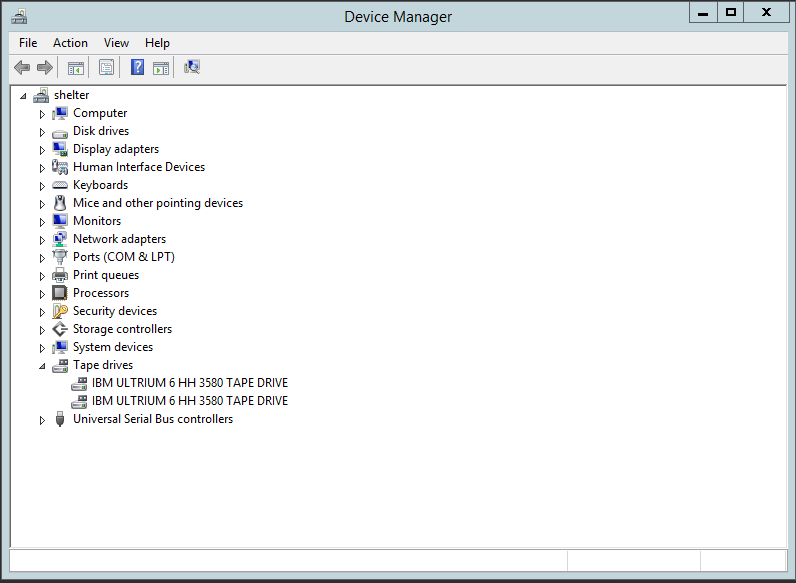This screenshot has width=796, height=583.
Task: Click the first IBM ULTRIUM tape drive icon
Action: coord(79,383)
